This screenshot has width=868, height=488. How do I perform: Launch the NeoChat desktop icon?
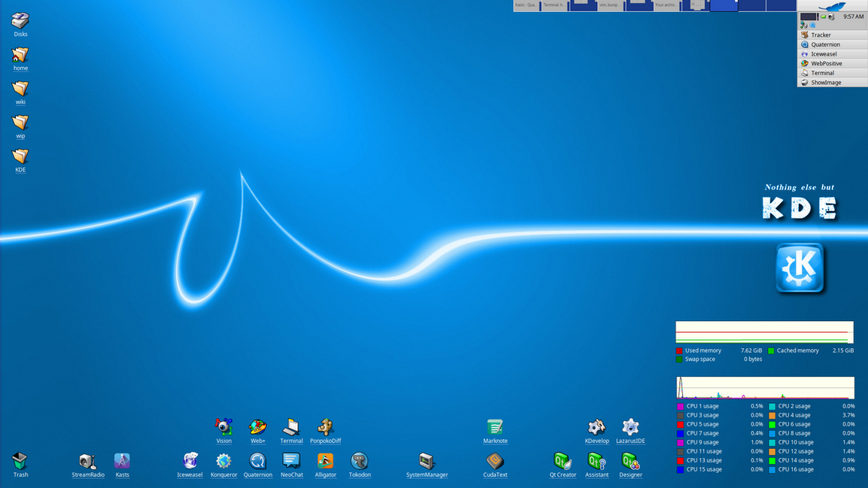(x=292, y=461)
